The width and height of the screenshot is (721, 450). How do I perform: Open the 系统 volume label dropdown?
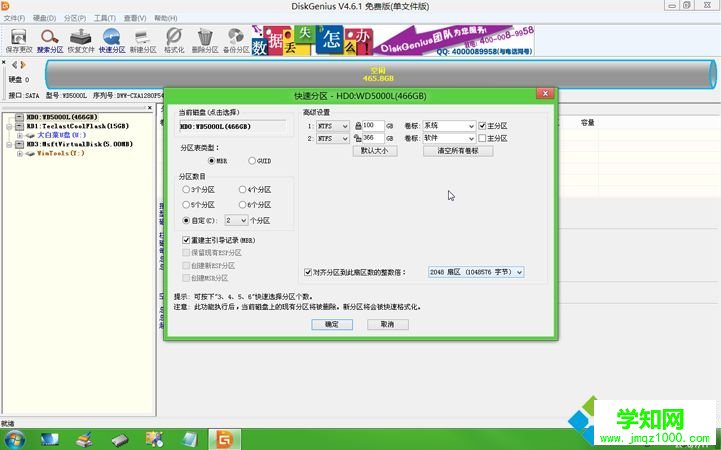point(449,125)
